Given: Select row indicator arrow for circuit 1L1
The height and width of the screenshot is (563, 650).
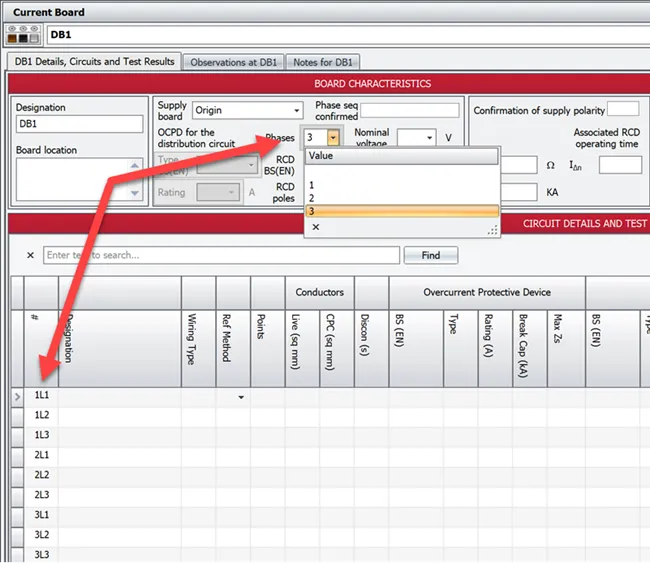Looking at the screenshot, I should [x=15, y=397].
